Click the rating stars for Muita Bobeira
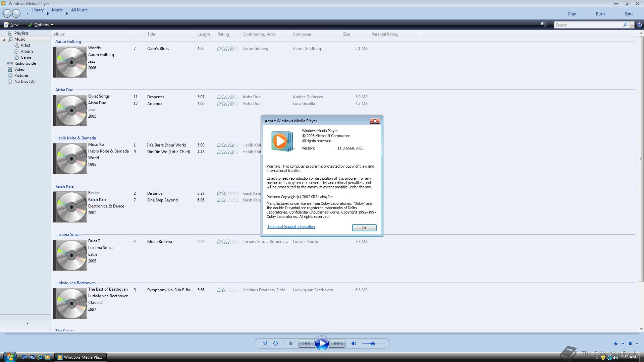Viewport: 644px width, 362px height. tap(227, 242)
